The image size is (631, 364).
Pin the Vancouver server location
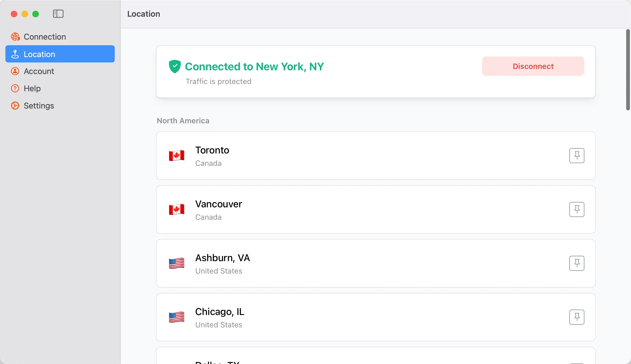tap(577, 209)
